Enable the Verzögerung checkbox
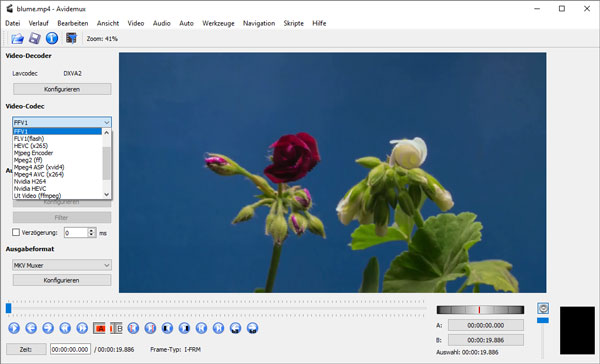This screenshot has height=364, width=600. click(16, 232)
